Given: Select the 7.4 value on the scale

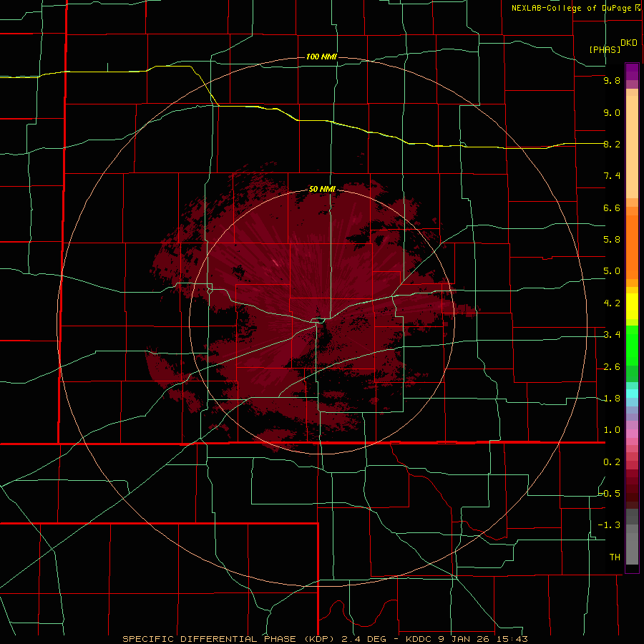Looking at the screenshot, I should pos(612,176).
